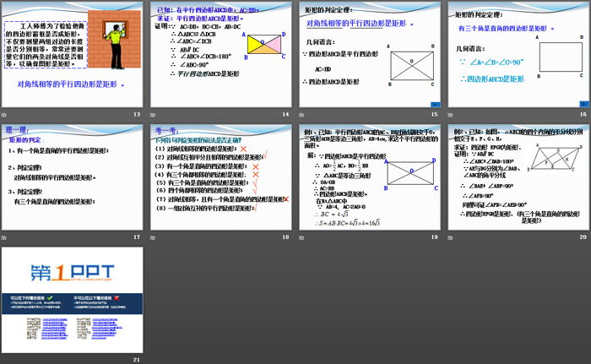Select slide 14 thumbnail with the colored rectangle proof
This screenshot has width=591, height=364.
click(221, 54)
